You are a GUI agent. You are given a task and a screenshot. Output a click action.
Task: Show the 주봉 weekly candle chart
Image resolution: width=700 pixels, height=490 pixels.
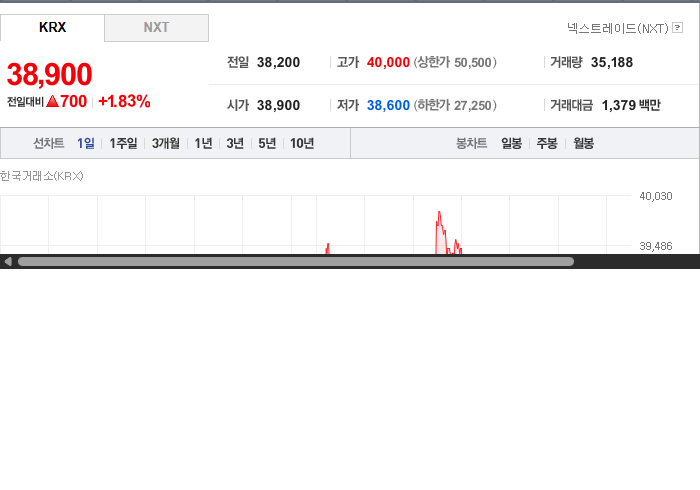(547, 143)
